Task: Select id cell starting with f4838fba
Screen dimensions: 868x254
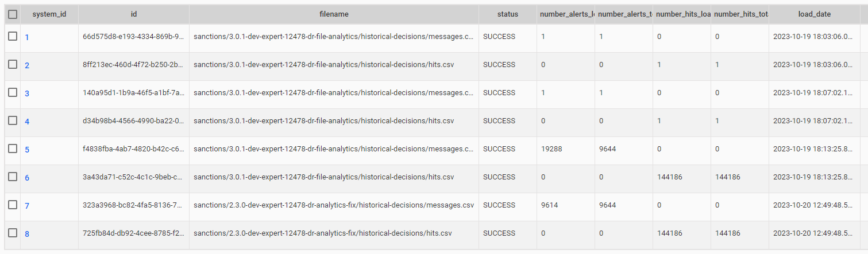Action: point(134,149)
